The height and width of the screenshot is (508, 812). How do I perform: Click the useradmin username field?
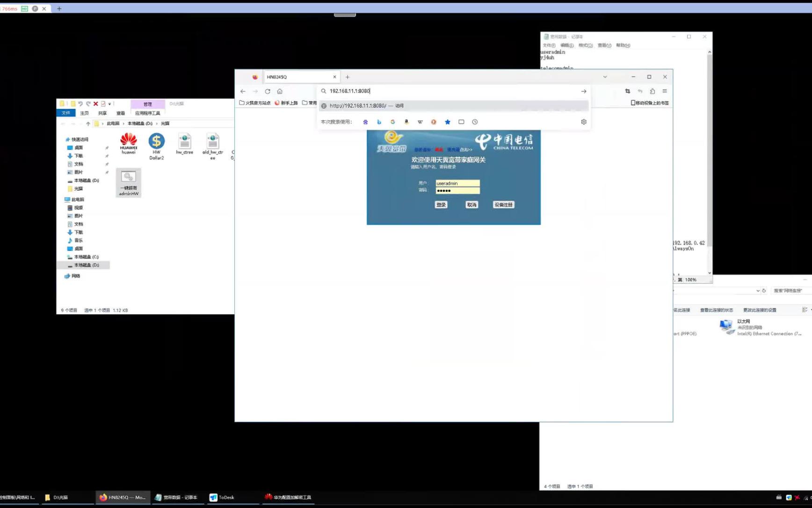pos(457,184)
